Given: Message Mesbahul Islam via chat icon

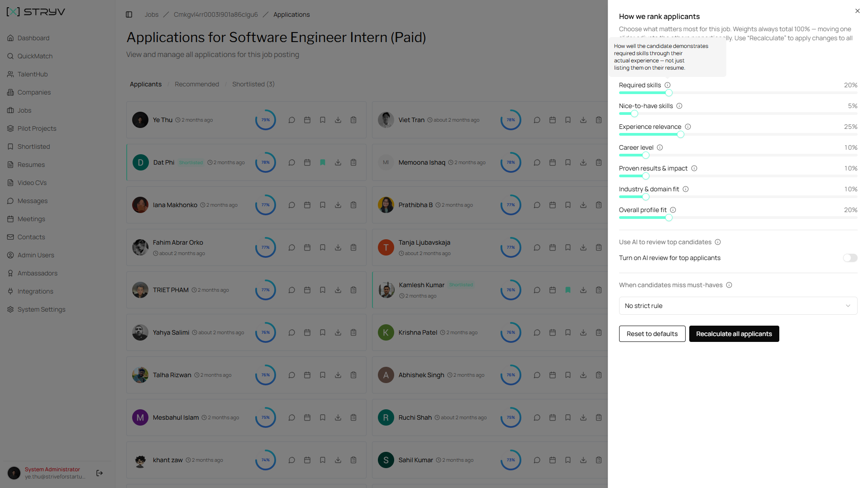Looking at the screenshot, I should 292,417.
